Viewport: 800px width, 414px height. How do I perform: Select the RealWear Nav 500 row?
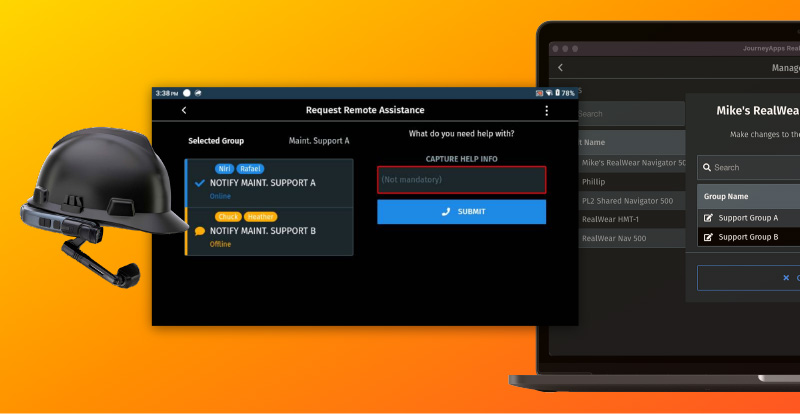point(632,238)
